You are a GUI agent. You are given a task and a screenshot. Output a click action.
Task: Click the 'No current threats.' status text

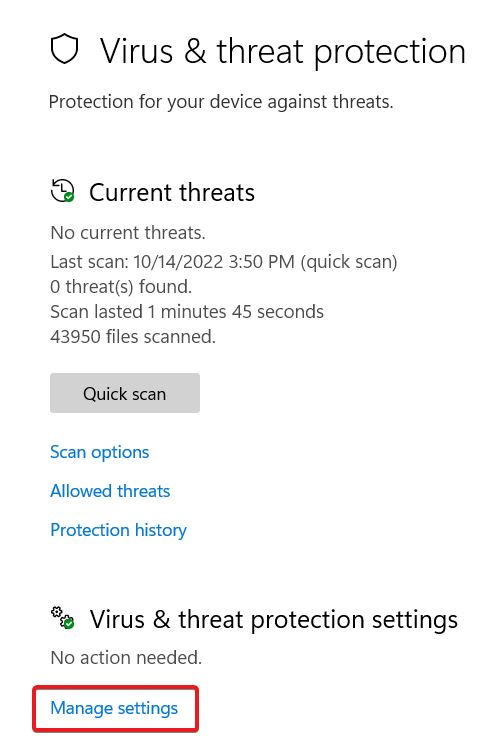[128, 233]
